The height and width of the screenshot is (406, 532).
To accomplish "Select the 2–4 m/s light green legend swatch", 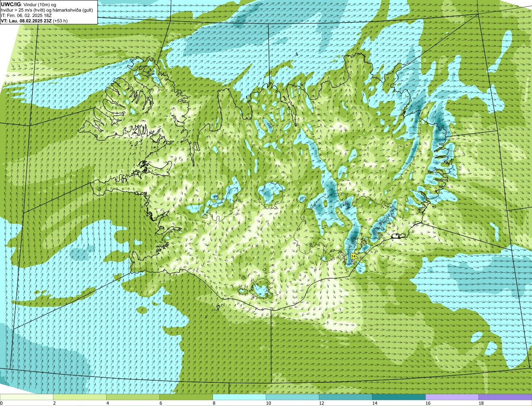I will click(80, 397).
